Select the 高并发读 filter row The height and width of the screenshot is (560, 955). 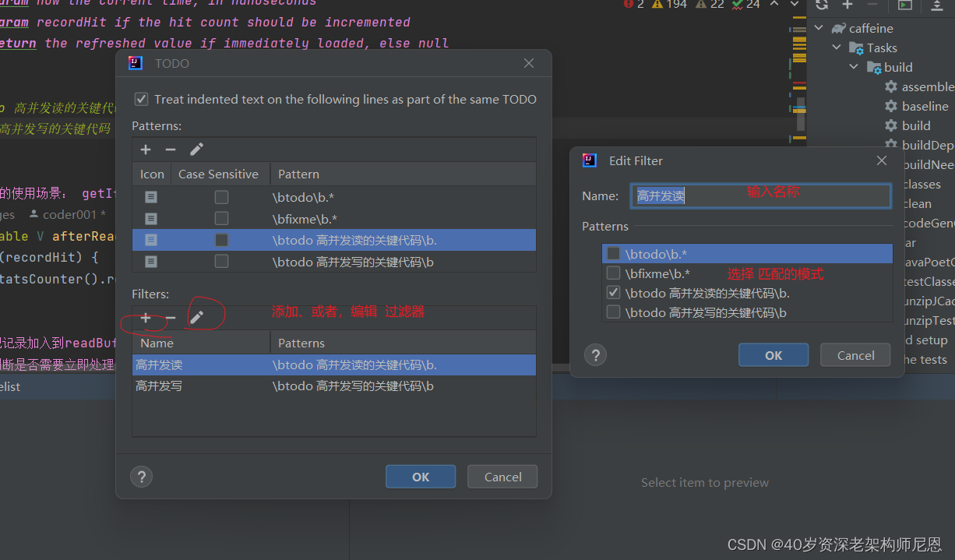(x=334, y=365)
